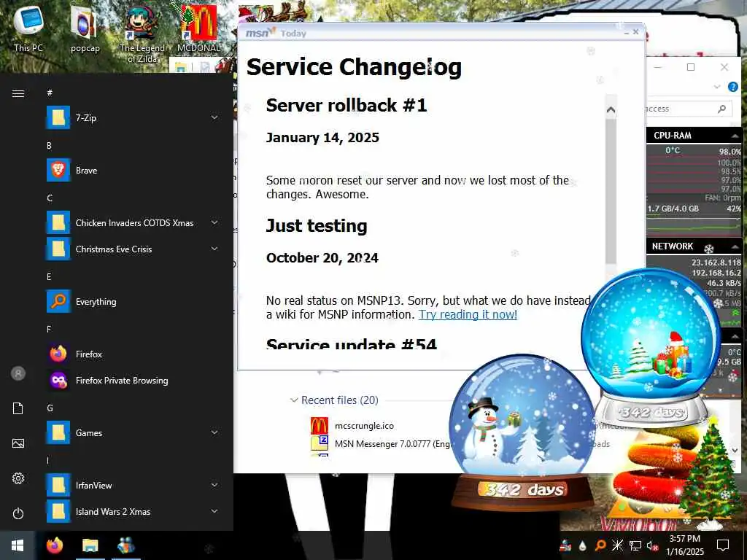Click the MSN Today scrollbar thumb
This screenshot has width=747, height=560.
point(611,191)
